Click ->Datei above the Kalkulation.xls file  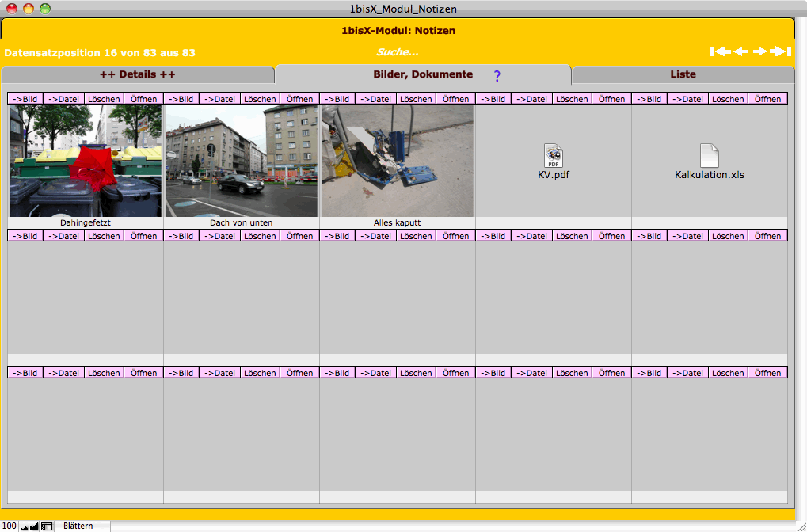pos(687,99)
